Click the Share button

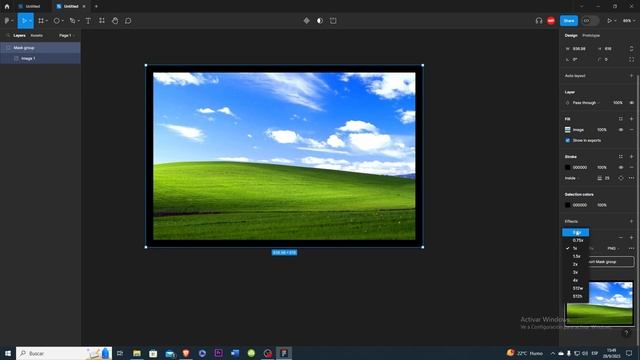pos(569,21)
